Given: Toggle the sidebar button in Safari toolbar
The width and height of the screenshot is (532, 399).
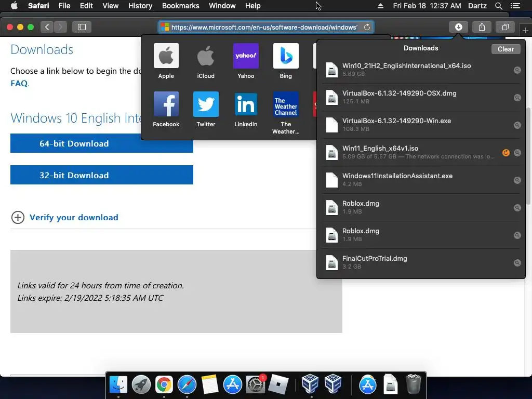Looking at the screenshot, I should point(82,27).
